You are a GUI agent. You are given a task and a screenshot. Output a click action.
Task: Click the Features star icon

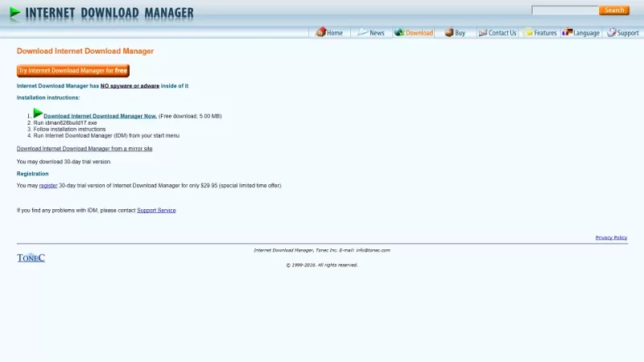click(x=528, y=32)
